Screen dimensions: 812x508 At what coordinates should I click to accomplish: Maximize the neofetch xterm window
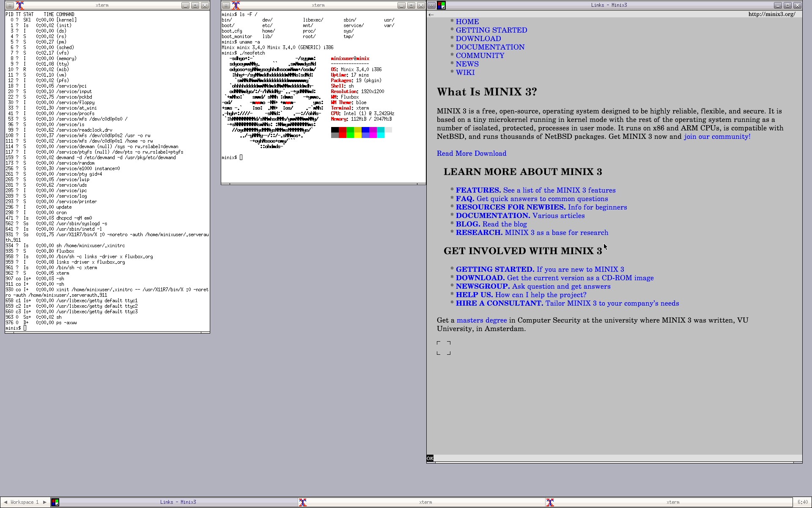pos(411,5)
